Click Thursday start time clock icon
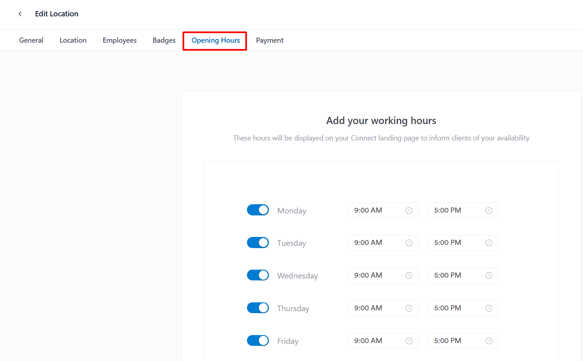583x361 pixels. 409,308
